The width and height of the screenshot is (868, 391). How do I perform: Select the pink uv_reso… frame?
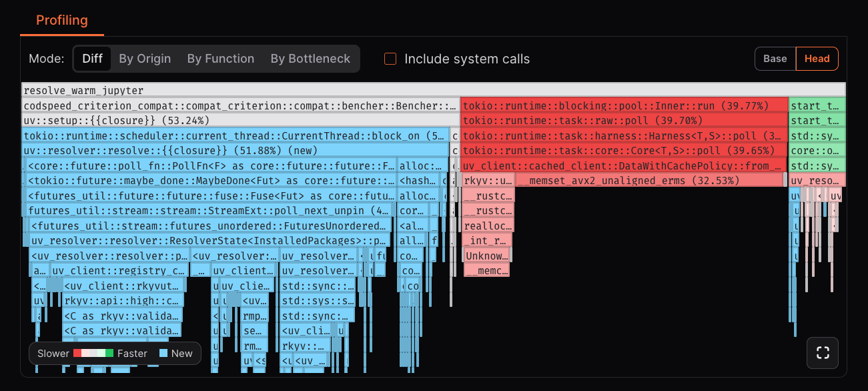(x=817, y=180)
